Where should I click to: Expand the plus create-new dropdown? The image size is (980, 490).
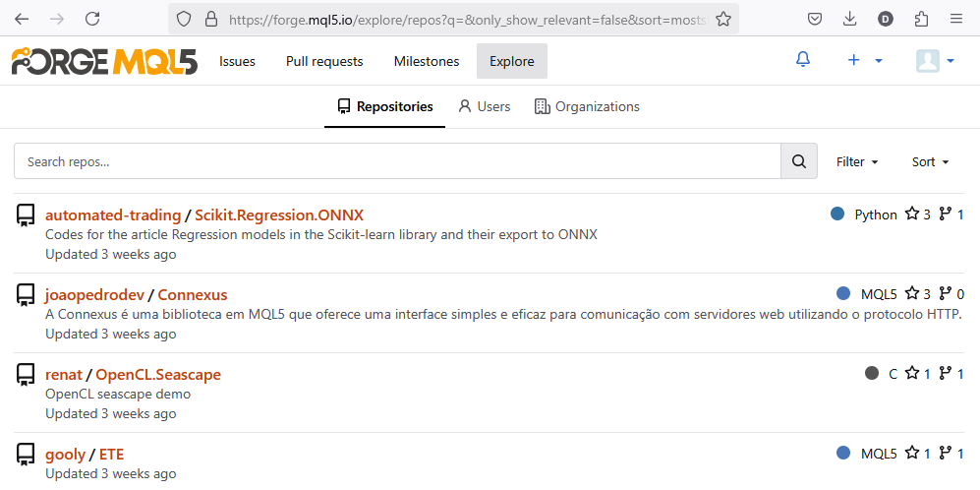pos(865,61)
